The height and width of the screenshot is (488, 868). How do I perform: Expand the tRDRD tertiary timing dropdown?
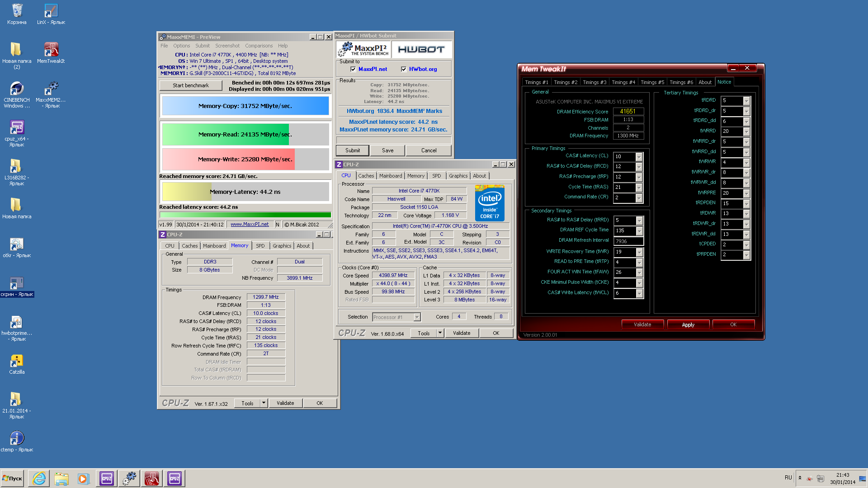tap(746, 101)
